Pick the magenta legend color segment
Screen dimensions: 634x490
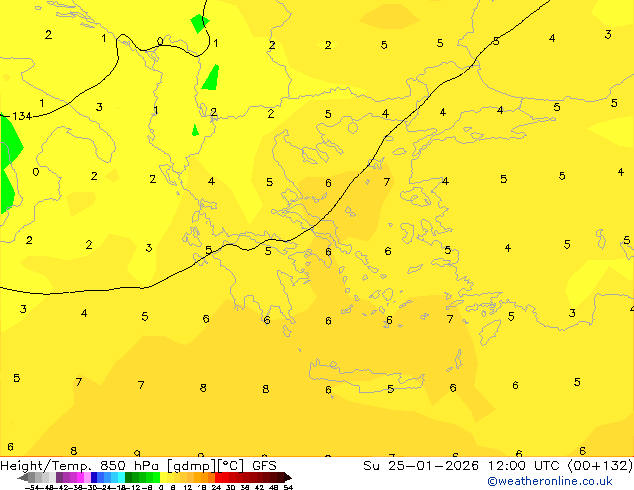(80, 477)
